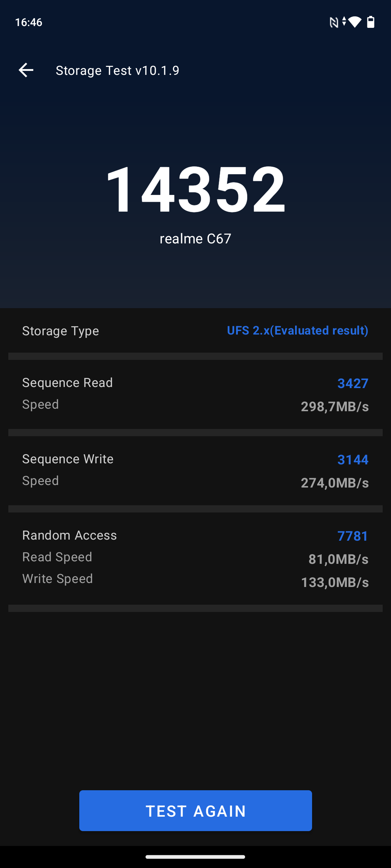Tap the bottom navigation gesture bar
The height and width of the screenshot is (868, 391).
pos(195,857)
